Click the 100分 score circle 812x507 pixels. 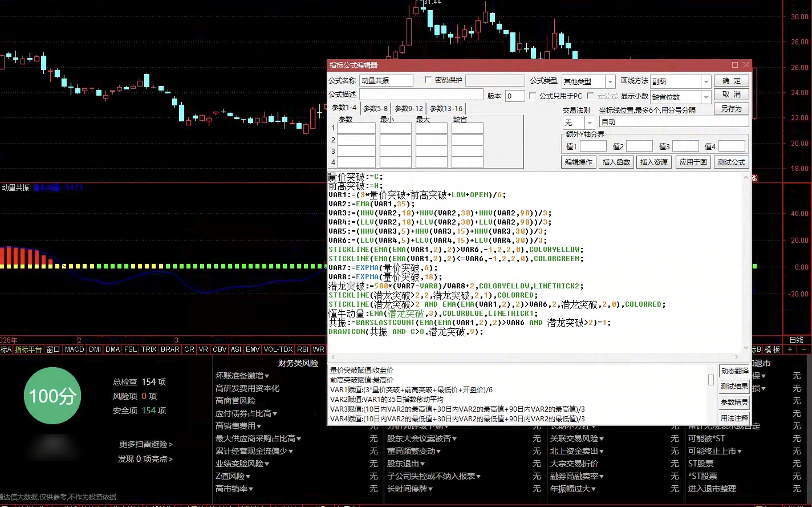[52, 396]
